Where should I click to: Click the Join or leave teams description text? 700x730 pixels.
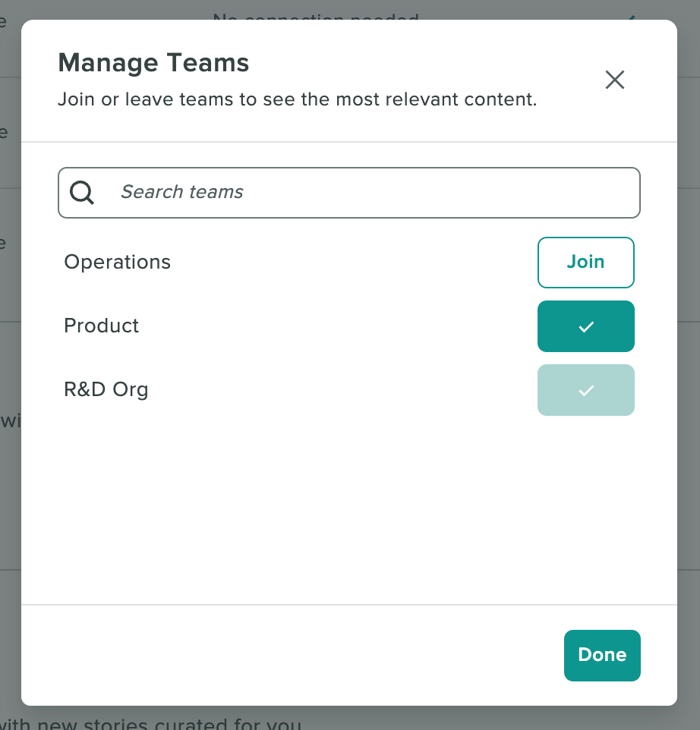[298, 99]
